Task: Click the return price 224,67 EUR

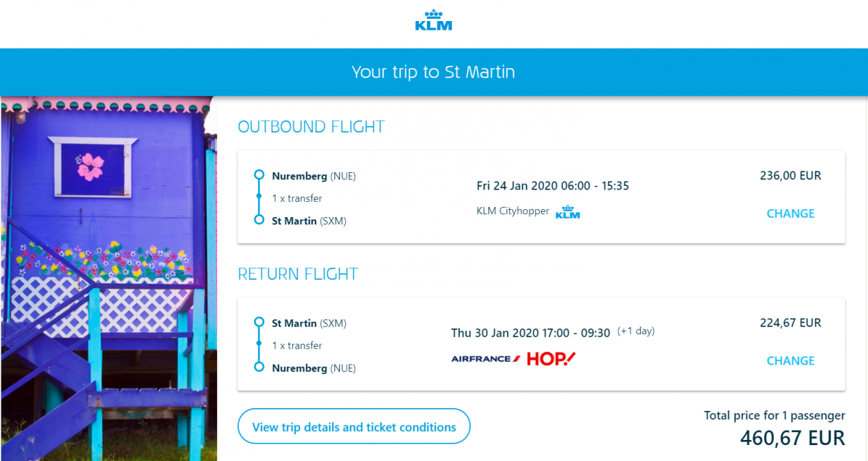Action: click(x=790, y=323)
